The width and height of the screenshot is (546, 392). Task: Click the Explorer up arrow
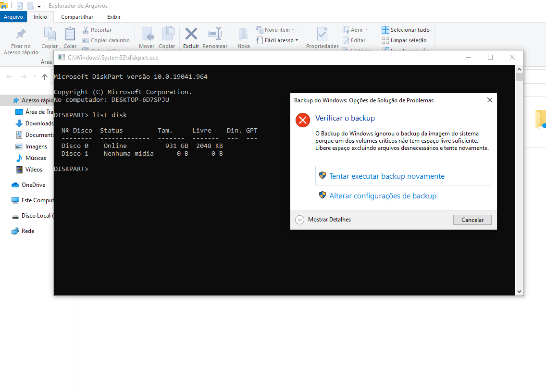45,76
